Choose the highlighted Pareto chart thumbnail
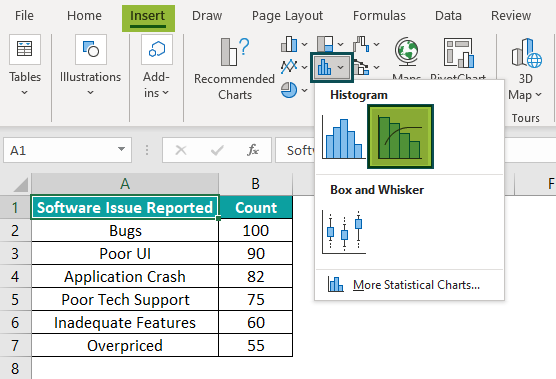 click(x=400, y=136)
